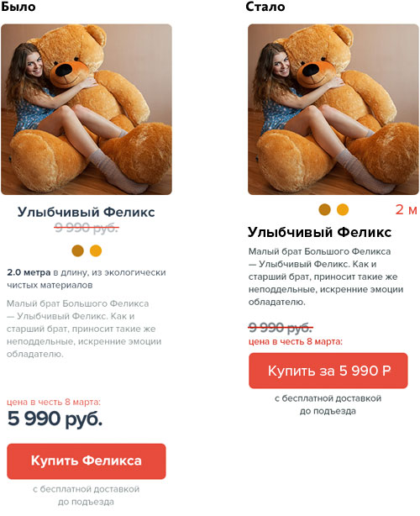This screenshot has width=420, height=516.
Task: Click 'цена в честь 8 марта' in left card
Action: pyautogui.click(x=54, y=402)
